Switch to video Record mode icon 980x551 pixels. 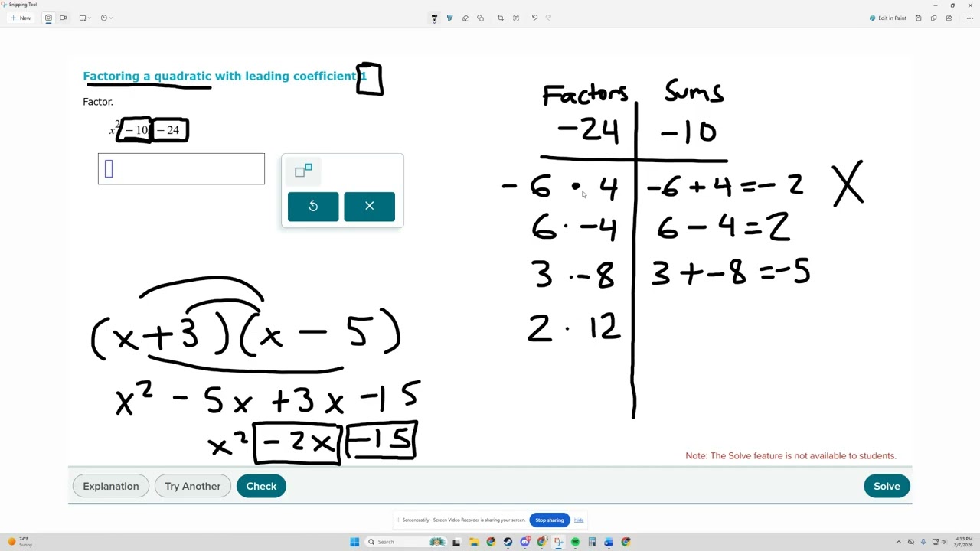tap(63, 18)
